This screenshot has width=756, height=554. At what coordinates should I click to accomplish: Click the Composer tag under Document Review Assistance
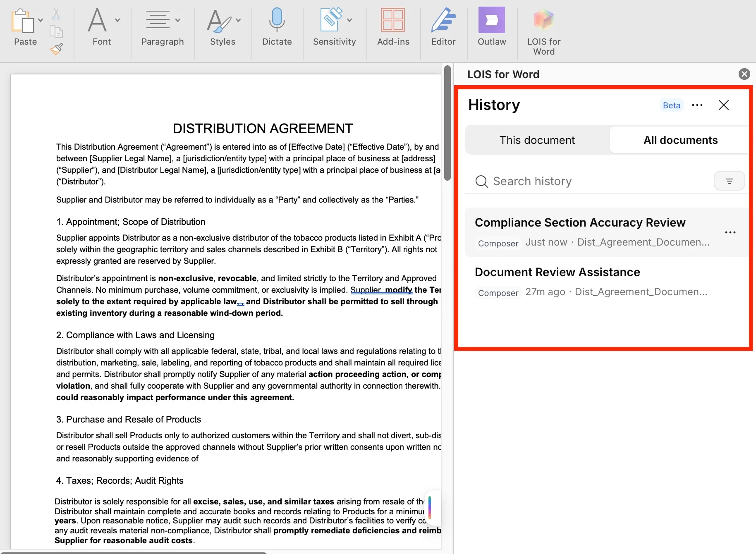coord(498,293)
